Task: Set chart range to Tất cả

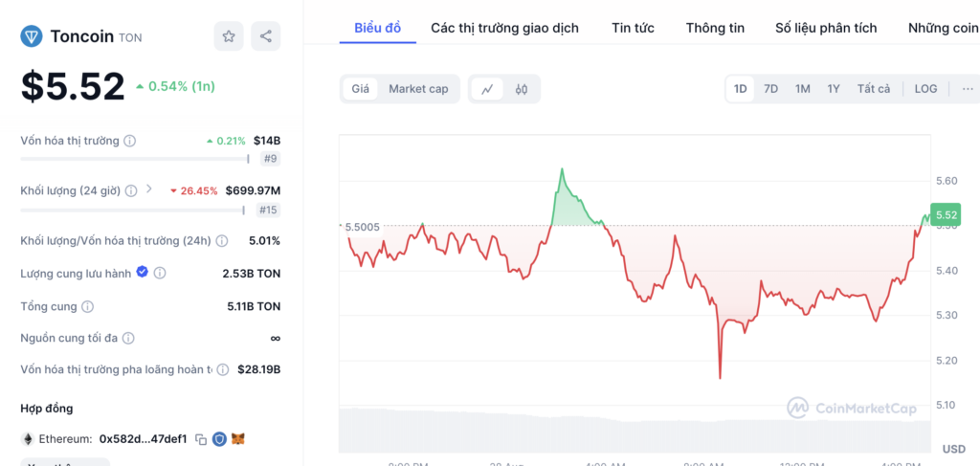Action: pos(873,89)
